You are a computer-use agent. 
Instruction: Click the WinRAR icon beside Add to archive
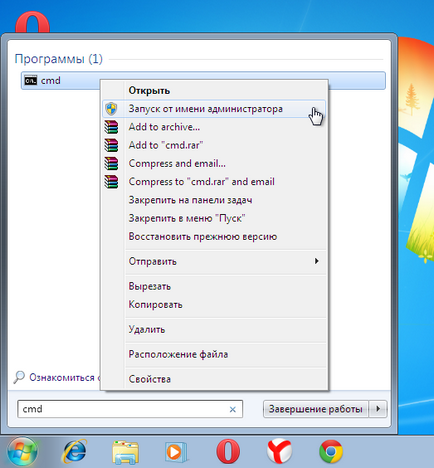[x=111, y=127]
